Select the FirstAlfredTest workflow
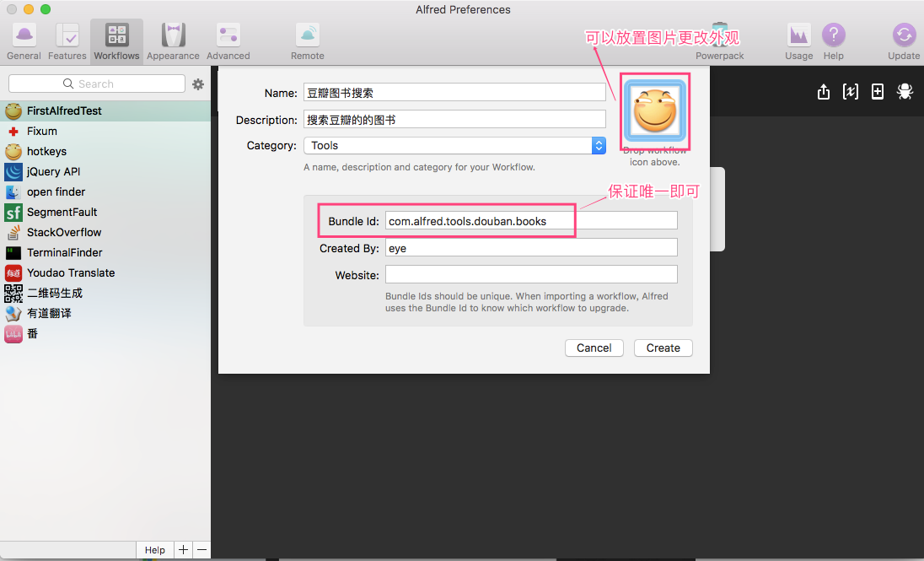The width and height of the screenshot is (924, 561). pos(105,111)
